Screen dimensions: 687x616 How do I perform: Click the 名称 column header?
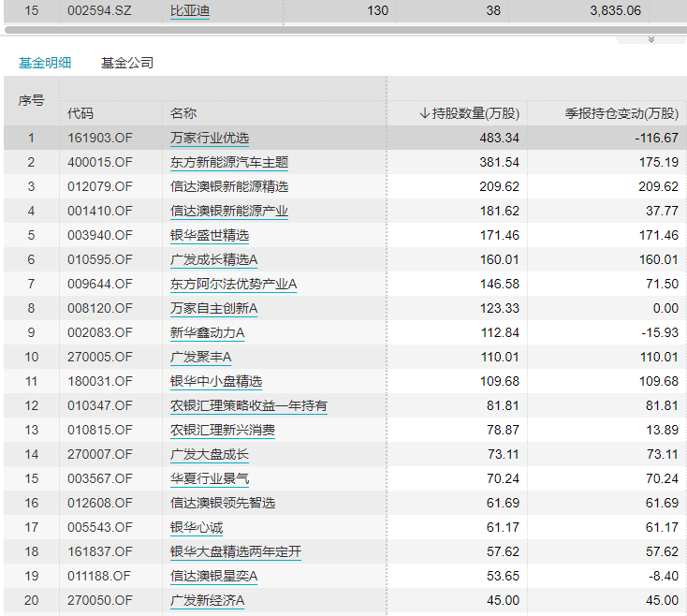tap(183, 113)
